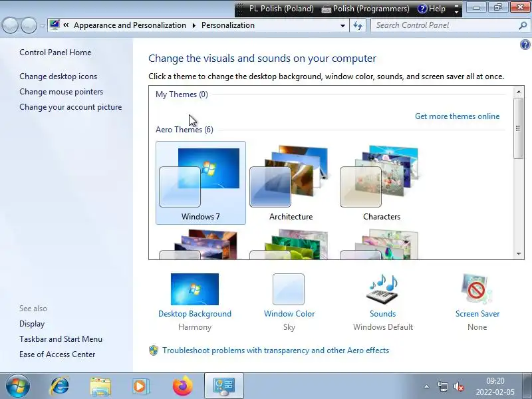Click the language bar Help button
Screen dimensions: 532x399
pyautogui.click(x=432, y=9)
